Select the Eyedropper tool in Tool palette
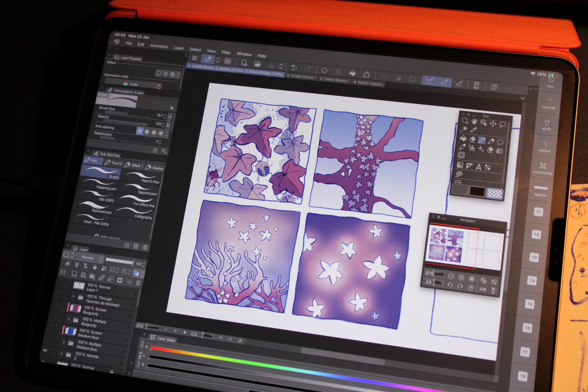Viewport: 588px width, 392px height. pyautogui.click(x=474, y=130)
